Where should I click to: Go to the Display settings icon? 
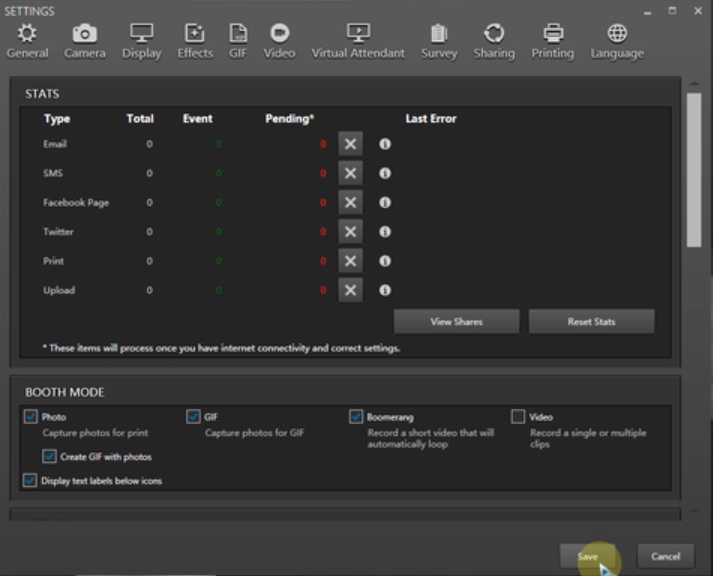point(141,34)
